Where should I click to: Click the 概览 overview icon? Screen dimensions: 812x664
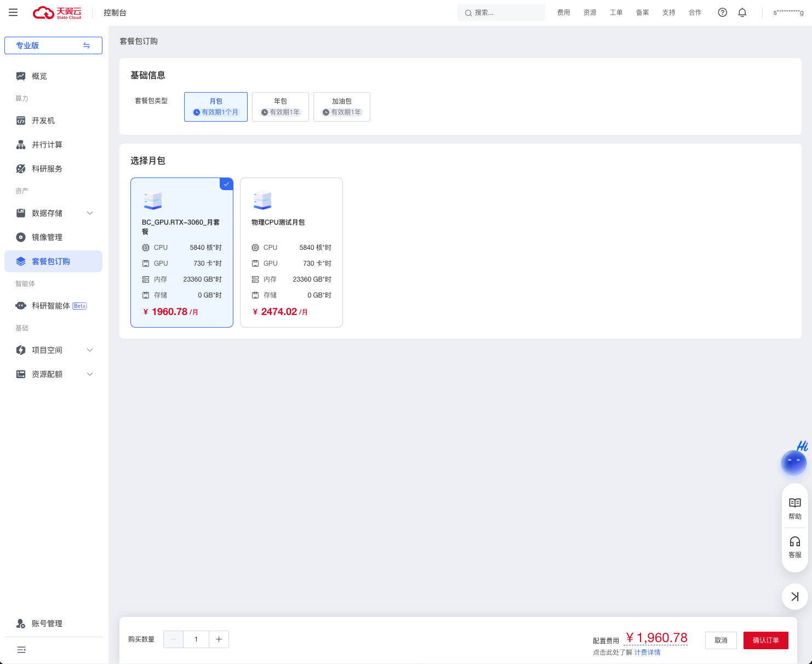point(21,76)
